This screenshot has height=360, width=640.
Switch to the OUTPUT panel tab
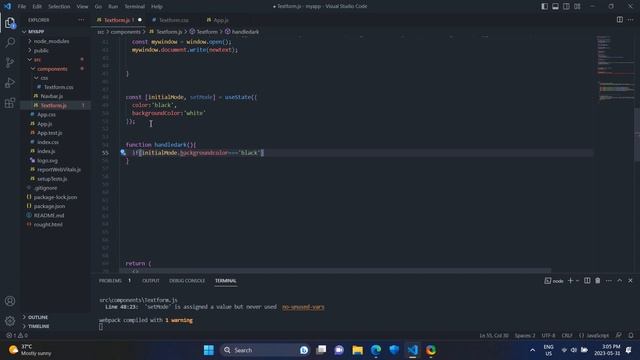pos(151,281)
